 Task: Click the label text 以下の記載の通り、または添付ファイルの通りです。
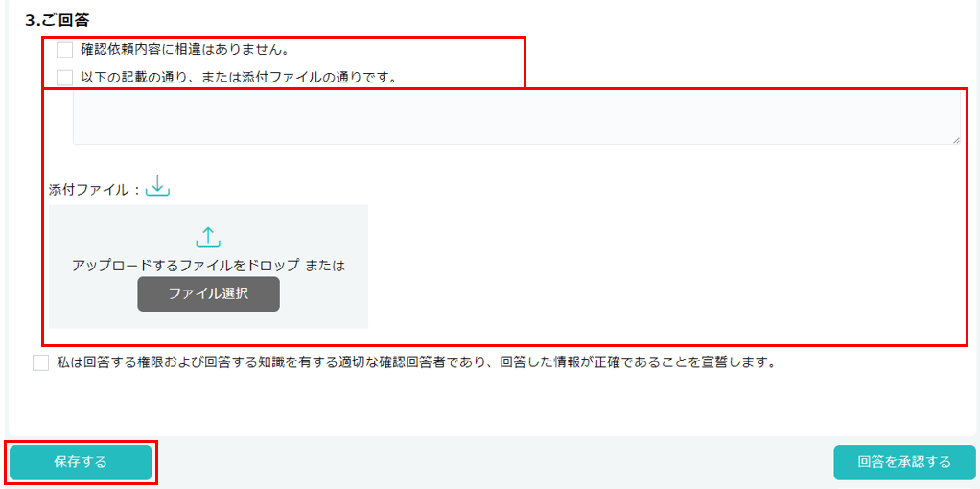[240, 78]
